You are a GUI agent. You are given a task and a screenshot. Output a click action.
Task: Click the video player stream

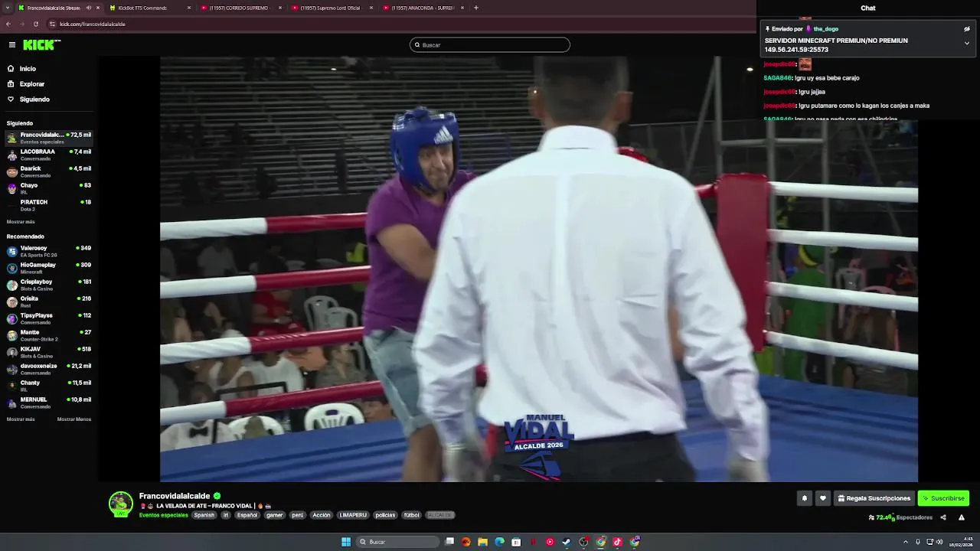[x=539, y=269]
